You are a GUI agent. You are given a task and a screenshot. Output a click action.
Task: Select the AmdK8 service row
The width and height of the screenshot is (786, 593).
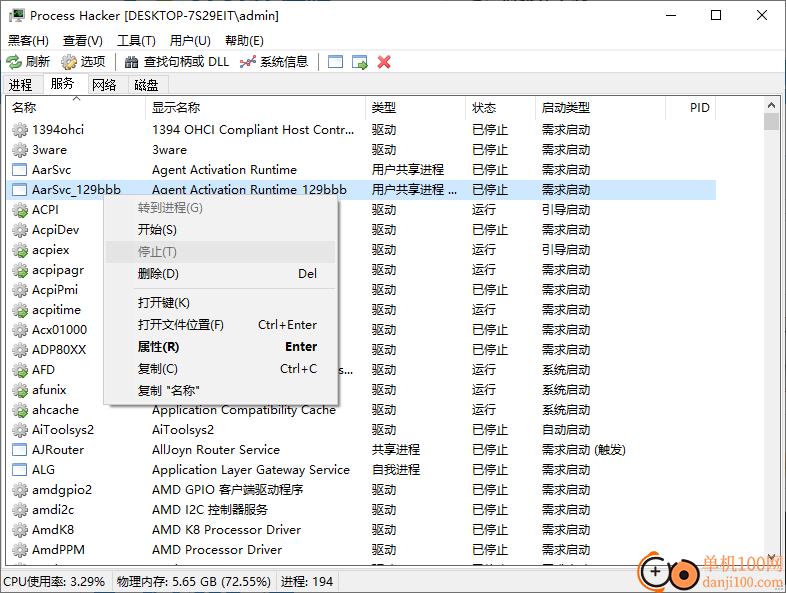[361, 530]
